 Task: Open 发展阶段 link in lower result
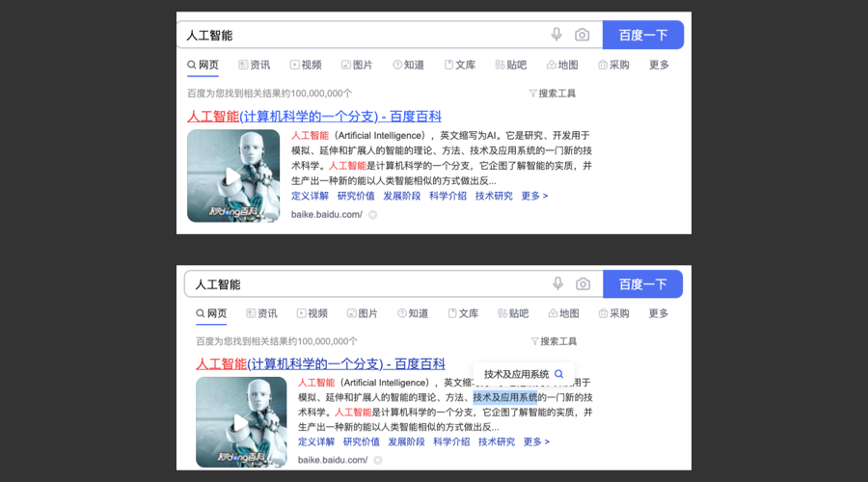[x=406, y=442]
